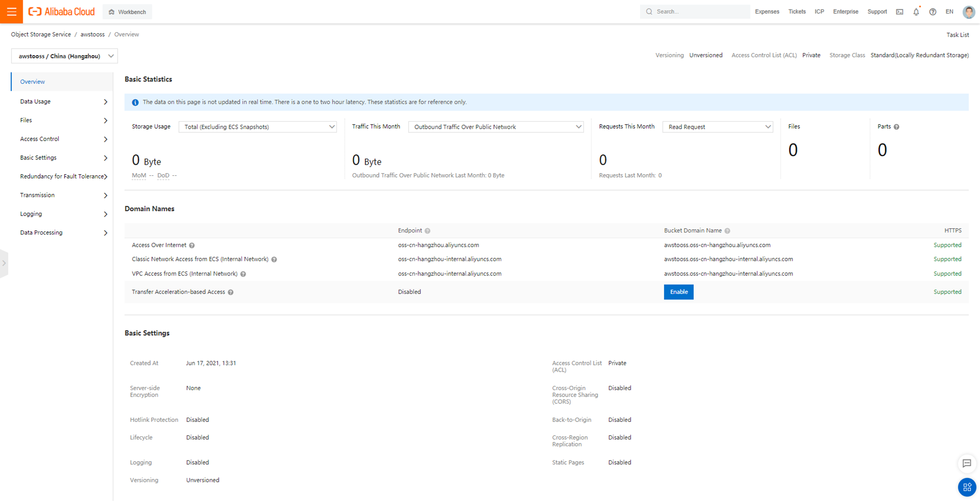The height and width of the screenshot is (504, 980).
Task: Click DoD under Storage Usage
Action: pyautogui.click(x=163, y=176)
